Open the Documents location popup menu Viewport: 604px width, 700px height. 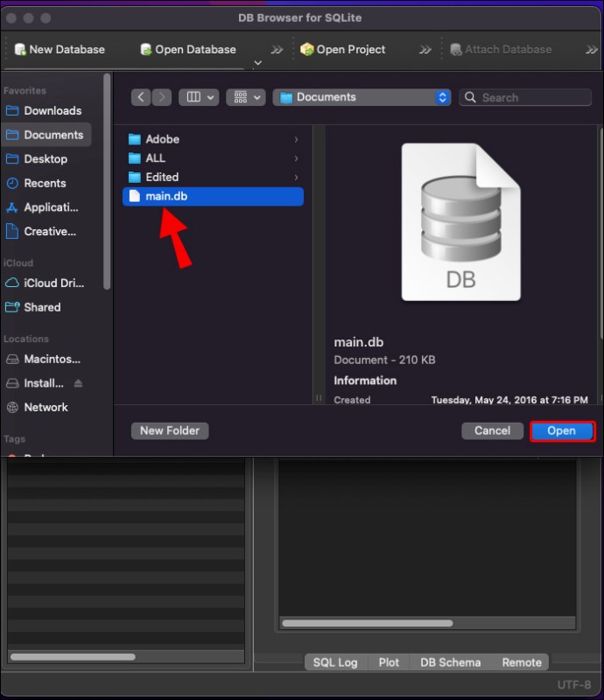pos(362,97)
